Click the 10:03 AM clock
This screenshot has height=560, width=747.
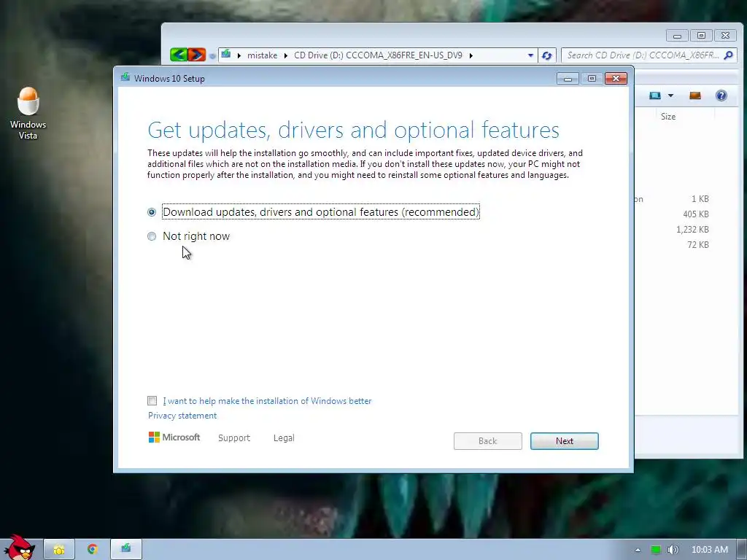tap(709, 550)
